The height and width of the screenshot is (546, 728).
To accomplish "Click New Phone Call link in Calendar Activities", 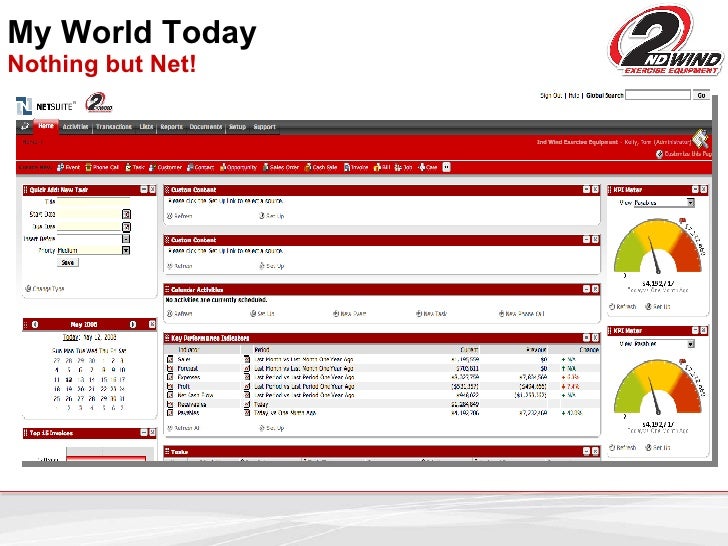I will point(524,313).
